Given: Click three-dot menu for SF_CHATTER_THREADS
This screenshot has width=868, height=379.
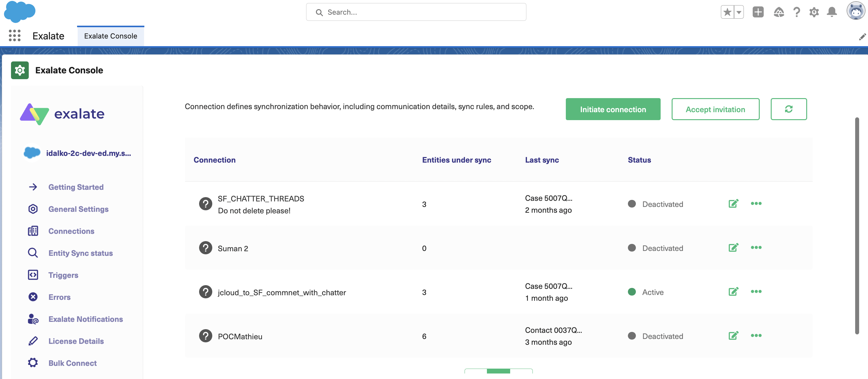Looking at the screenshot, I should click(x=756, y=204).
